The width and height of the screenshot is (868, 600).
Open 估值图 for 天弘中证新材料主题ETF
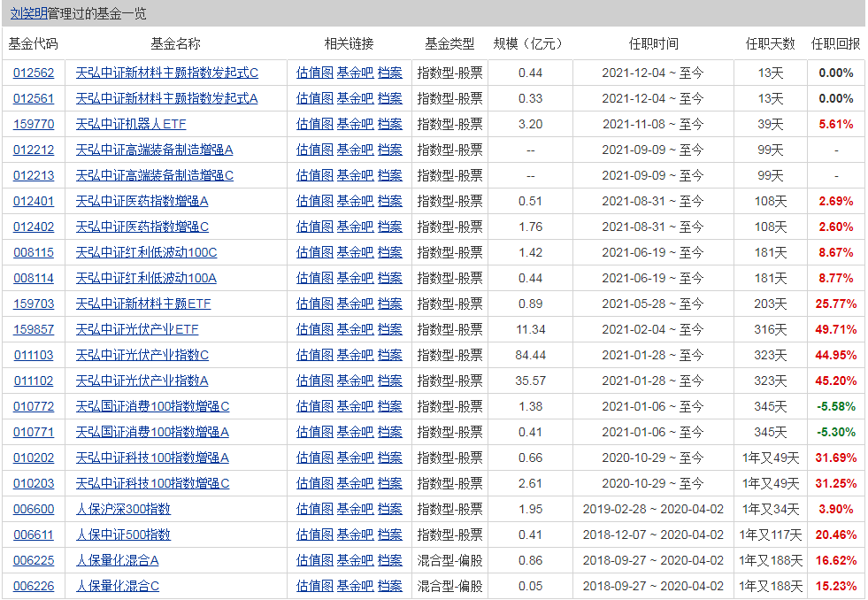click(314, 304)
